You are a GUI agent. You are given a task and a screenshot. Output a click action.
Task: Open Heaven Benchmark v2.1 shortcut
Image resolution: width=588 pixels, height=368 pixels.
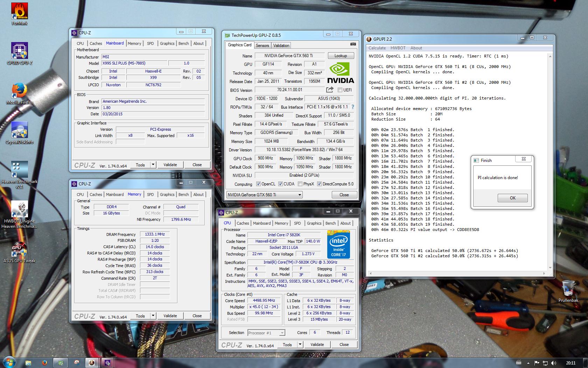pyautogui.click(x=19, y=175)
